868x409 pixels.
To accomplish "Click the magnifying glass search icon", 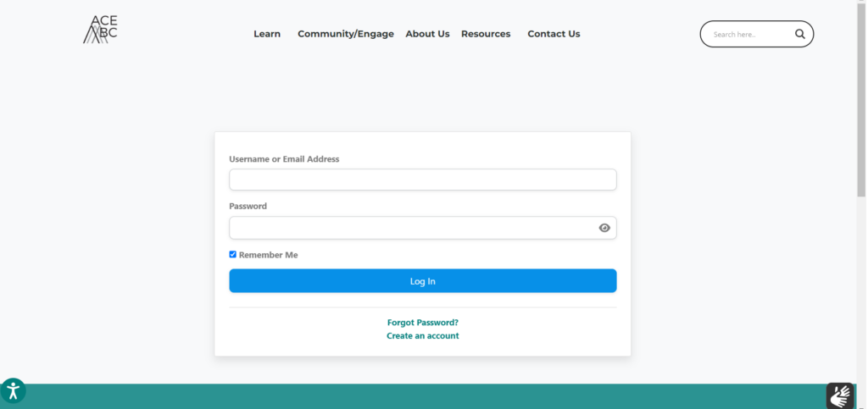I will click(799, 35).
